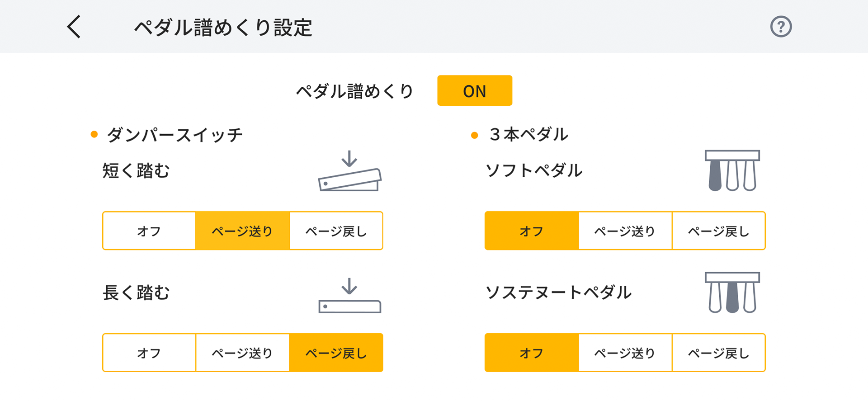Viewport: 868px width, 401px height.
Task: Set 短く踏む to ページ戻し
Action: 336,231
